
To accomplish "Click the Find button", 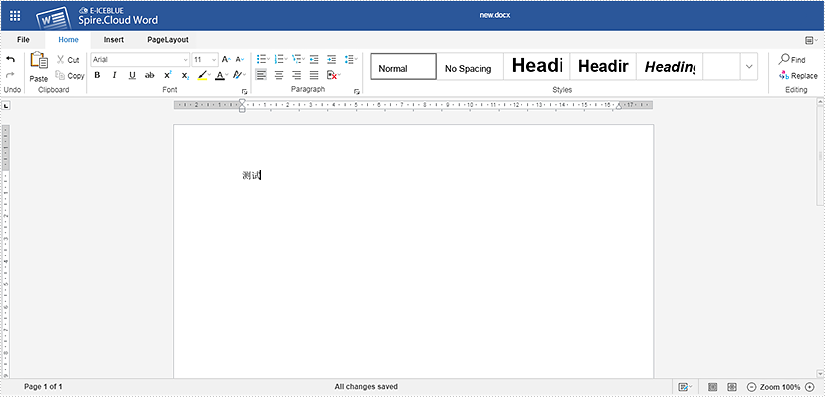I will pos(792,59).
